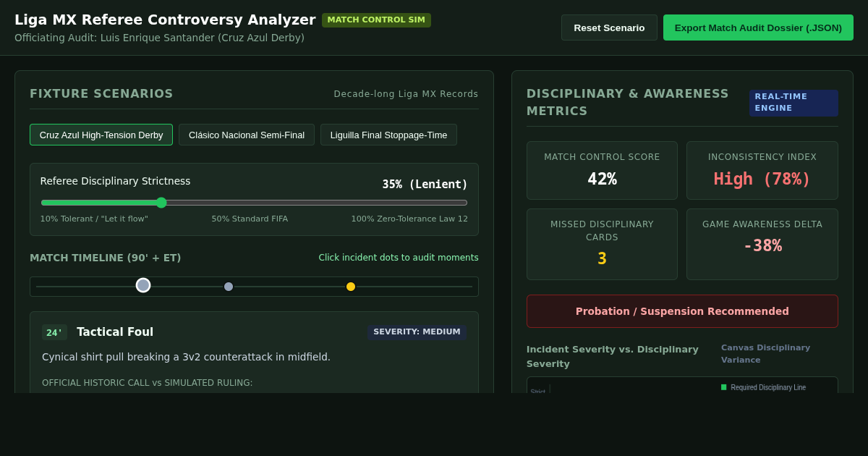This screenshot has width=868, height=456.
Task: Click the SEVERITY: MEDIUM badge
Action: point(417,332)
